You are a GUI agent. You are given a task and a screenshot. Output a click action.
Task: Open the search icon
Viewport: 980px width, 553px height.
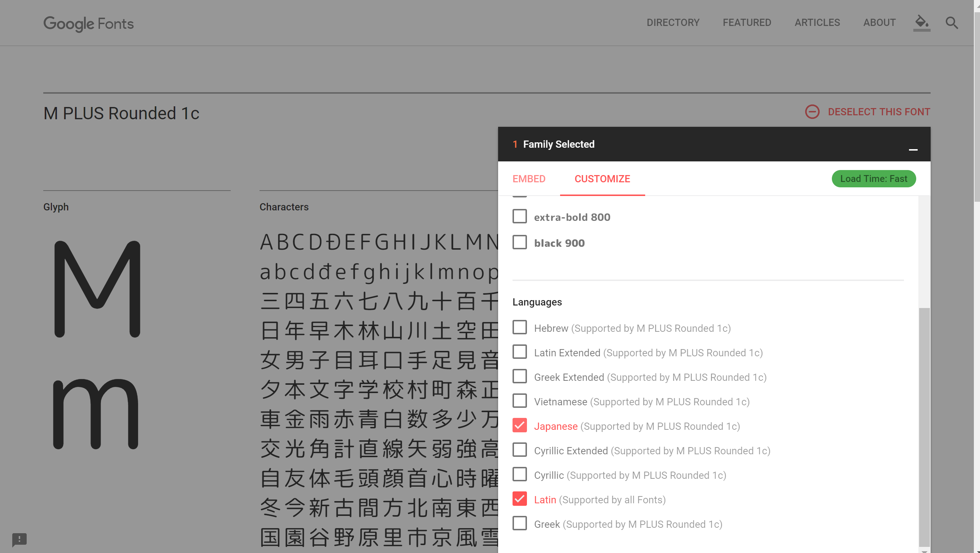[x=952, y=23]
